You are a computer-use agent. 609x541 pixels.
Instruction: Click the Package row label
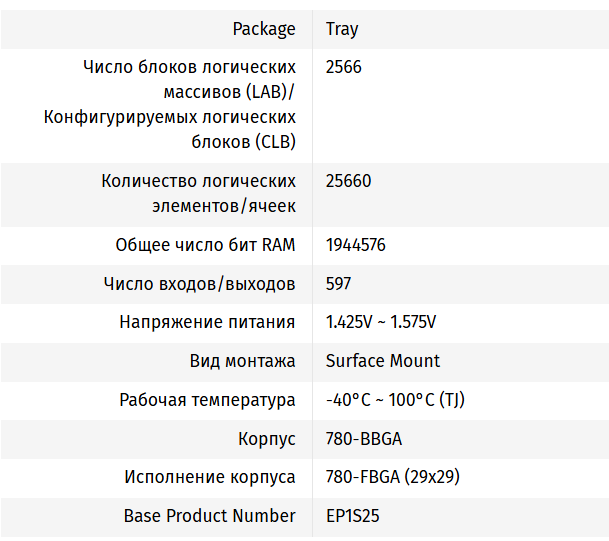tap(264, 29)
